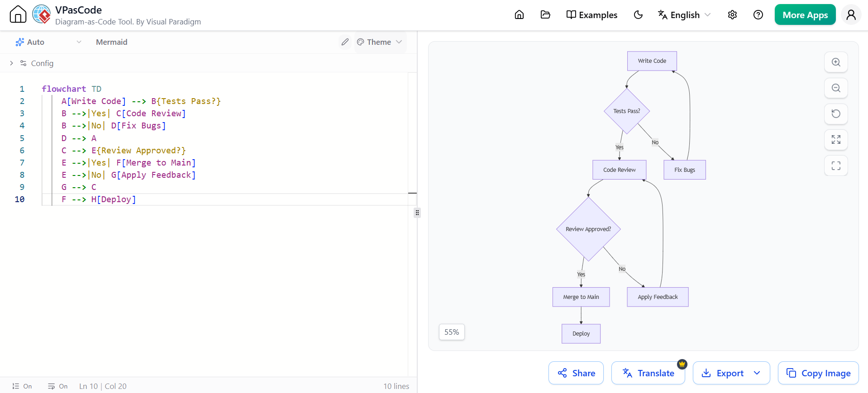The height and width of the screenshot is (393, 868).
Task: Click the home outline icon beside the logo
Action: click(18, 14)
